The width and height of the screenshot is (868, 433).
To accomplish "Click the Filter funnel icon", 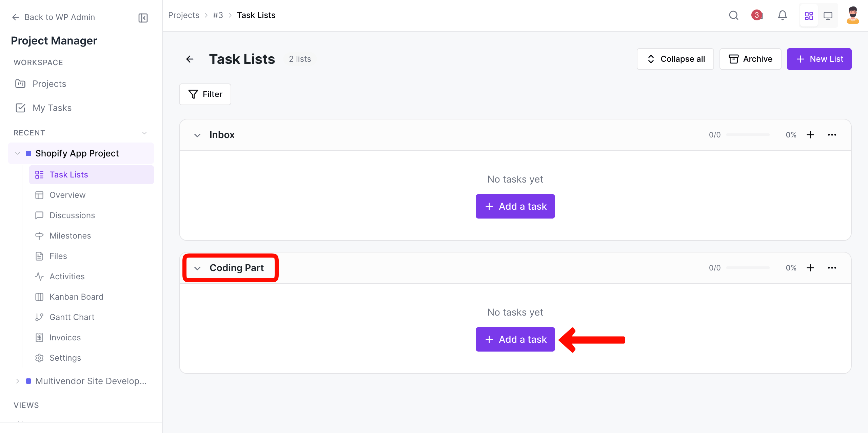I will 193,94.
